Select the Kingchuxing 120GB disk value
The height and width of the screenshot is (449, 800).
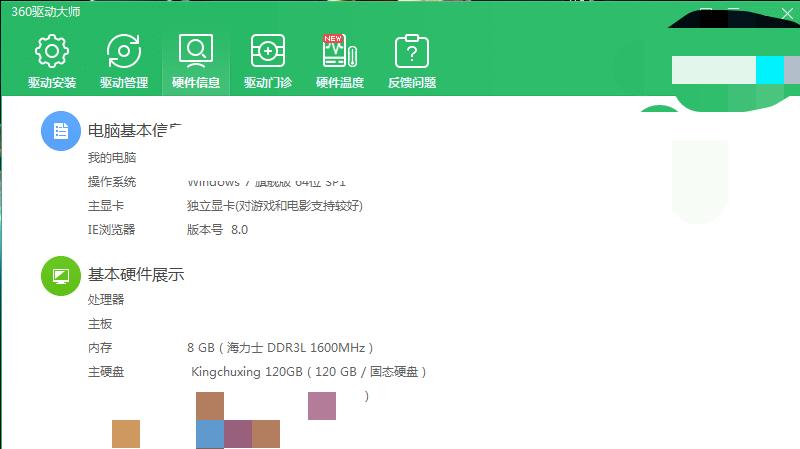[x=309, y=371]
